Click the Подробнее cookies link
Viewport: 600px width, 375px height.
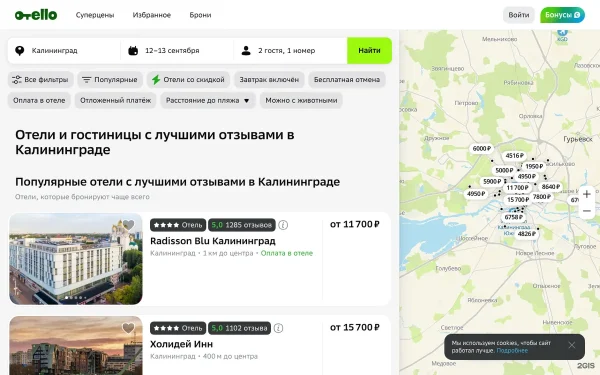(512, 351)
